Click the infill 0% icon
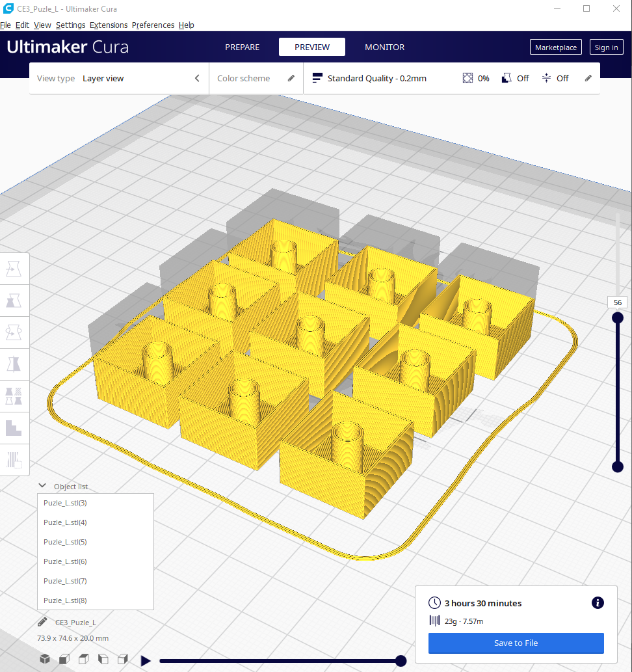The image size is (632, 672). click(467, 78)
